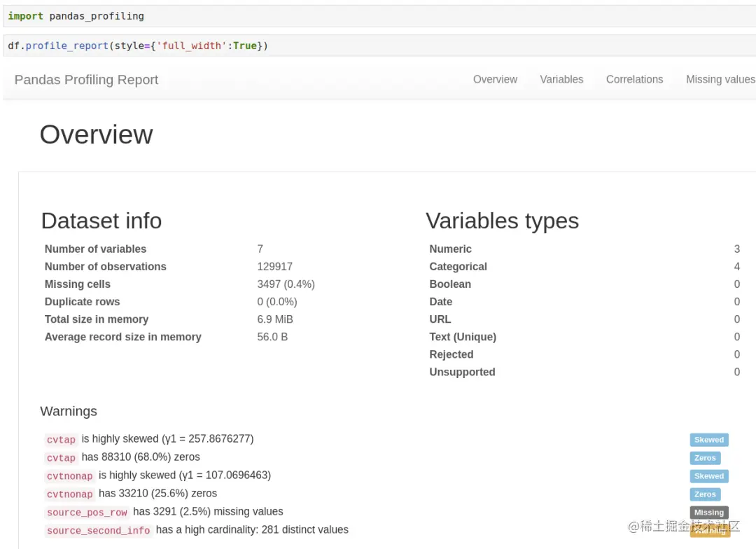Click the Number of variables label

point(95,249)
